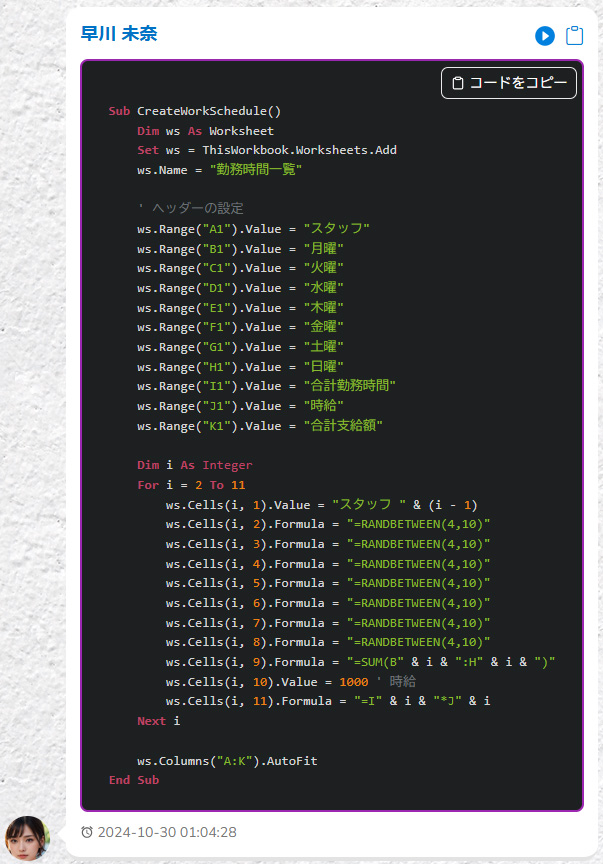Click the "スタッフ" header value in A1 line
The image size is (603, 864).
tap(336, 229)
